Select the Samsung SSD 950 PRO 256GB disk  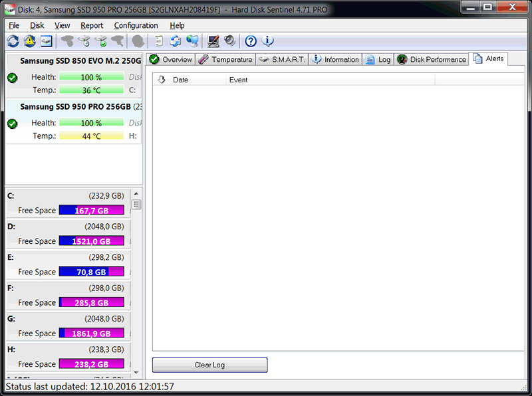coord(74,122)
